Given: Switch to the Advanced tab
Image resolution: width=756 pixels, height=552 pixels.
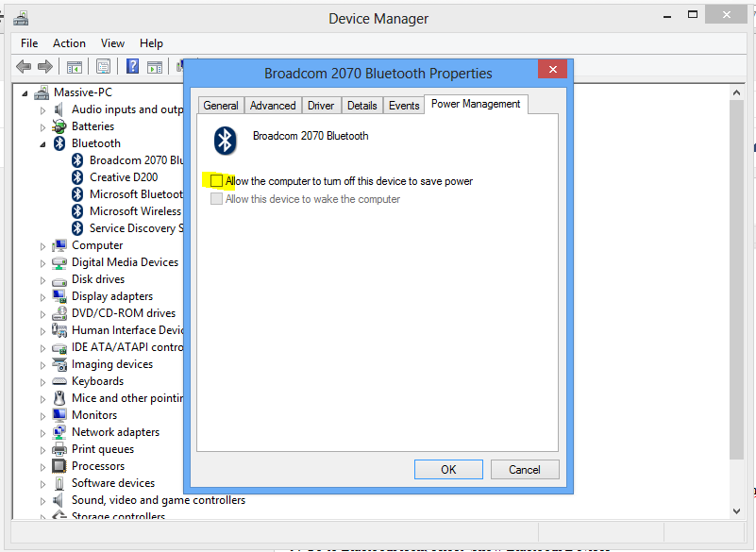Looking at the screenshot, I should [273, 106].
